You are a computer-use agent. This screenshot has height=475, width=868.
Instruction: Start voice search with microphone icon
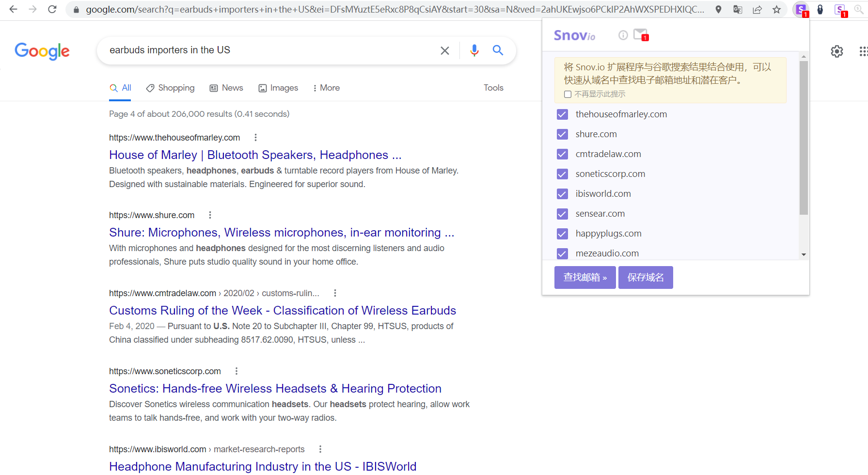tap(474, 50)
